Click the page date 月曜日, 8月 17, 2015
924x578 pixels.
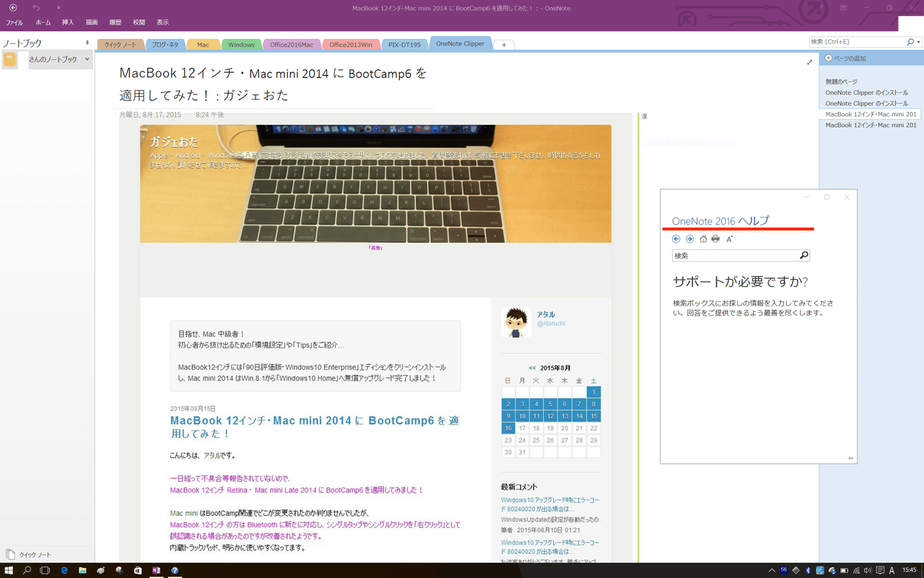click(x=150, y=115)
